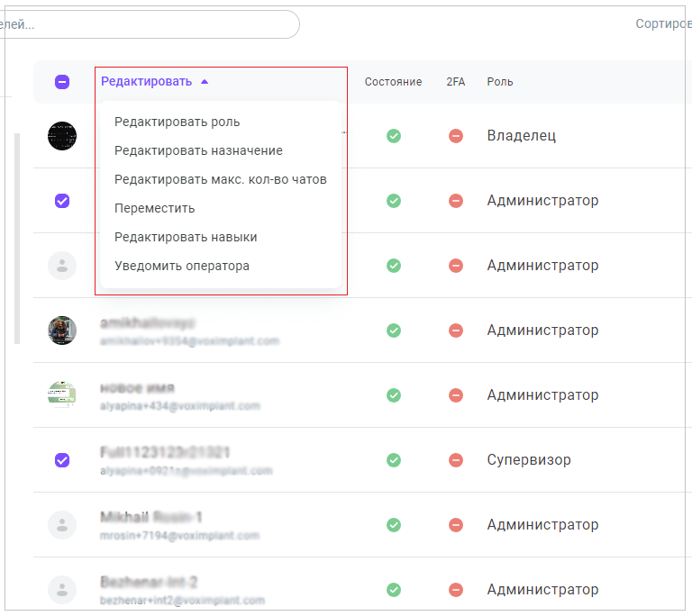Open the amikhailov user photo avatar
The image size is (692, 616).
[62, 331]
